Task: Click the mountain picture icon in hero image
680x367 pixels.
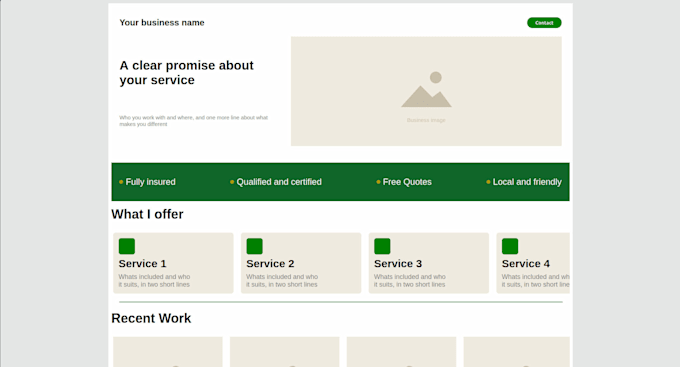Action: [426, 89]
